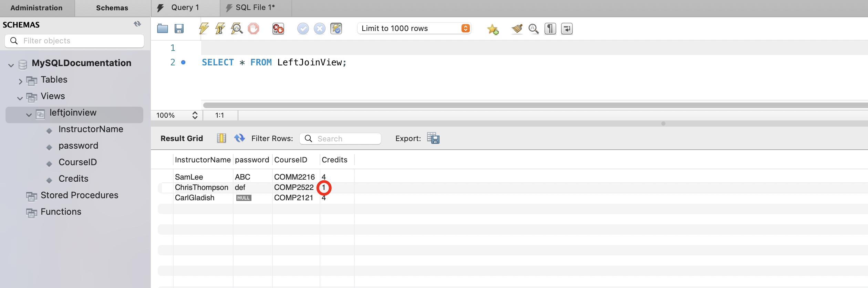The height and width of the screenshot is (288, 868).
Task: Click the explain plan magnifier-lightning icon
Action: click(x=237, y=29)
